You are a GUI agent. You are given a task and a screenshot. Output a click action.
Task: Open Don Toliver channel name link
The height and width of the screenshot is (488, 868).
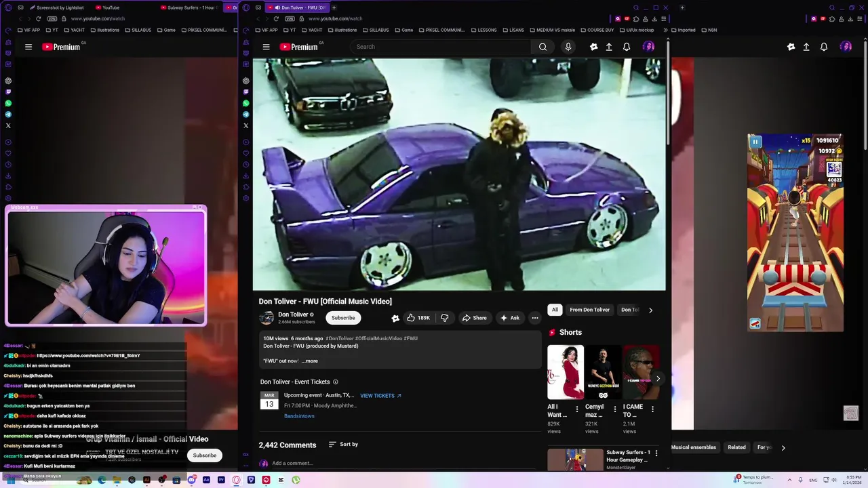293,314
